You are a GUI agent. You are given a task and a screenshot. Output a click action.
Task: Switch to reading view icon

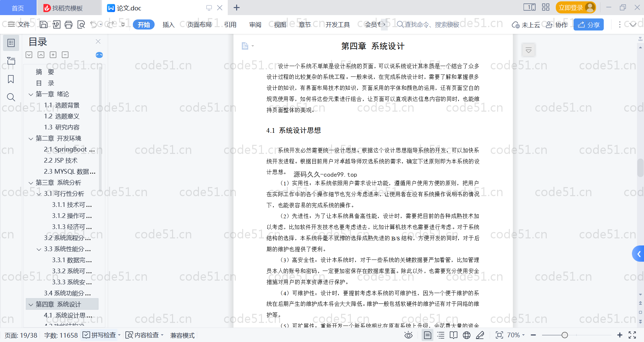click(453, 335)
